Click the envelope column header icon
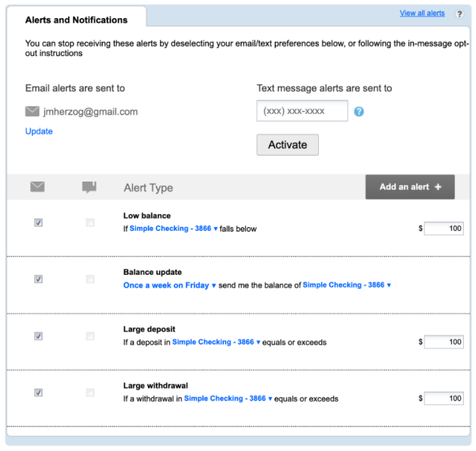This screenshot has height=451, width=476. (38, 187)
